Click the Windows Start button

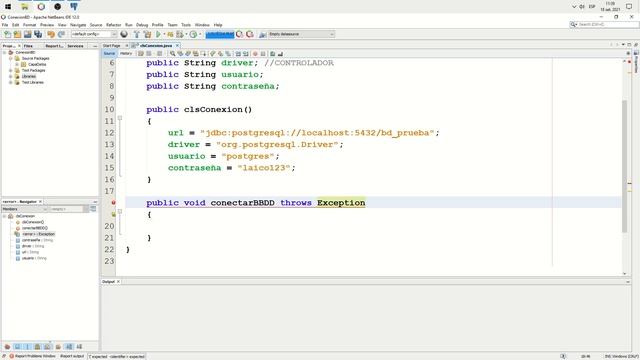click(8, 7)
